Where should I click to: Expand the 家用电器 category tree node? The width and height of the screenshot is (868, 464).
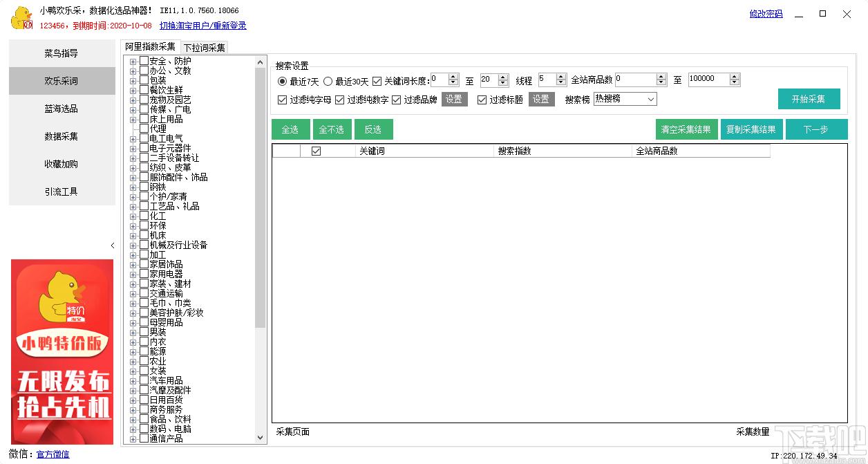133,274
